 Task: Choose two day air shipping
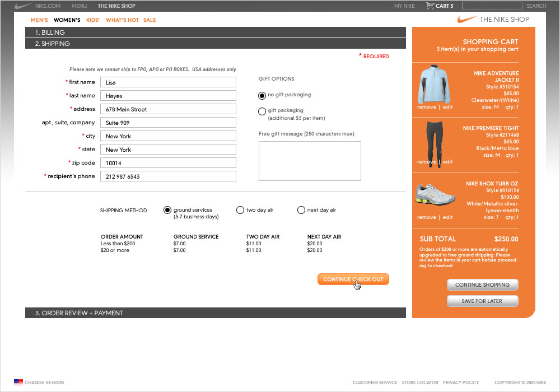click(240, 211)
